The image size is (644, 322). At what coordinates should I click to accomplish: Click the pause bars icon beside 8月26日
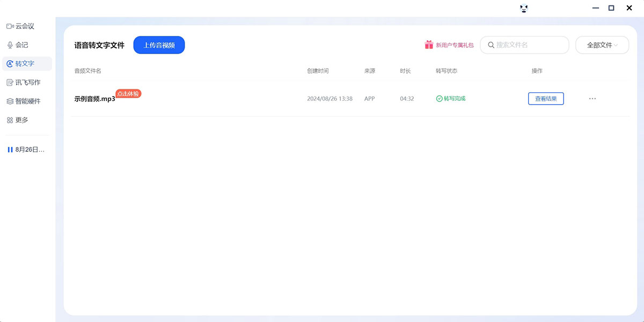[x=10, y=150]
